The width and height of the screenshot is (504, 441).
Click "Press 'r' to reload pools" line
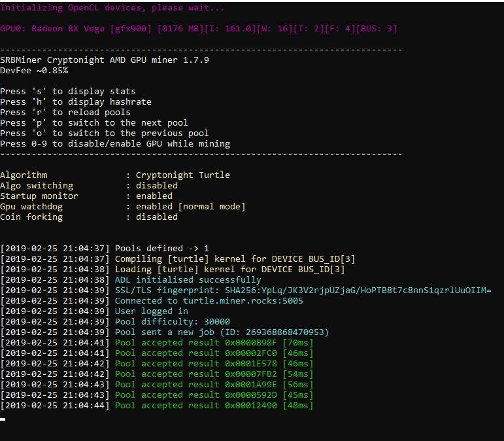coord(65,113)
